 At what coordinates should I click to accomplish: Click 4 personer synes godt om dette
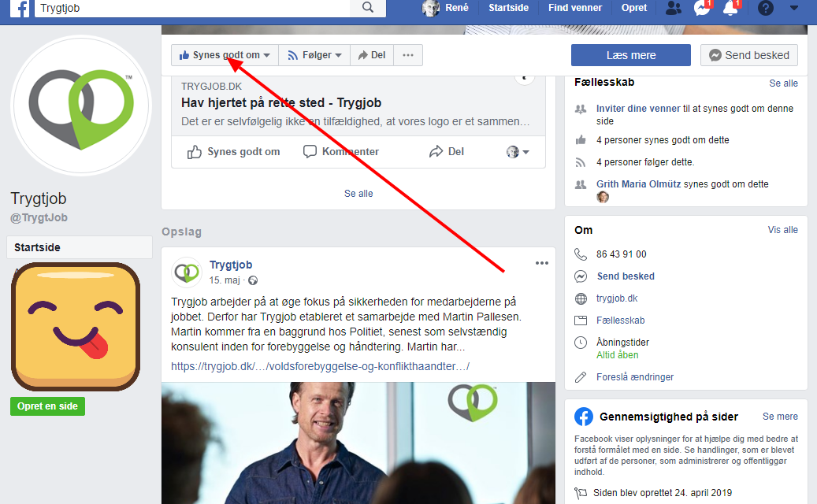(663, 140)
